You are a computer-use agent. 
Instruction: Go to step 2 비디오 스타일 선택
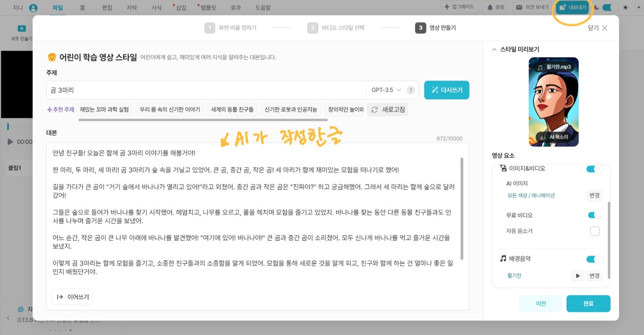coord(336,28)
